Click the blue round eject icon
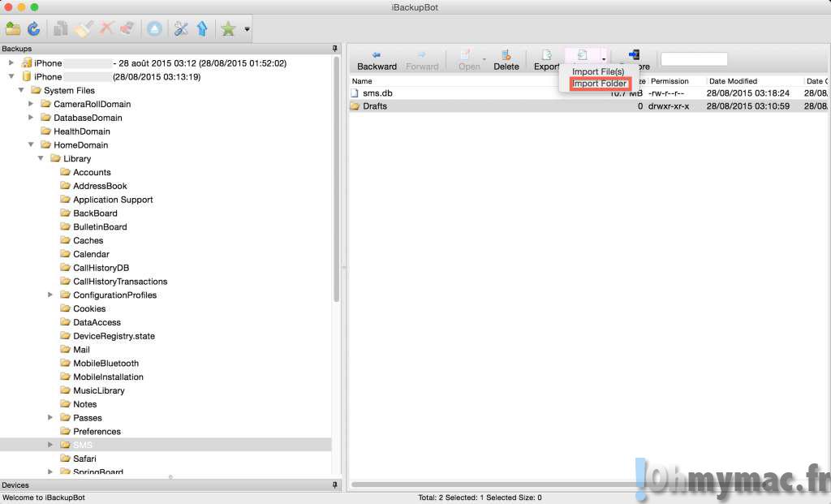831x504 pixels. point(154,28)
